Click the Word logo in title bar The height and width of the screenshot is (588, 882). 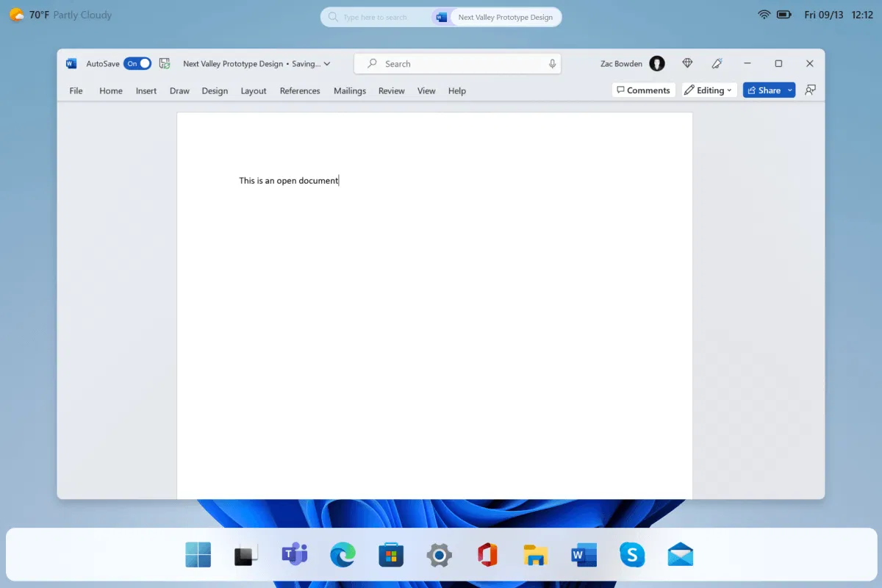(x=71, y=64)
